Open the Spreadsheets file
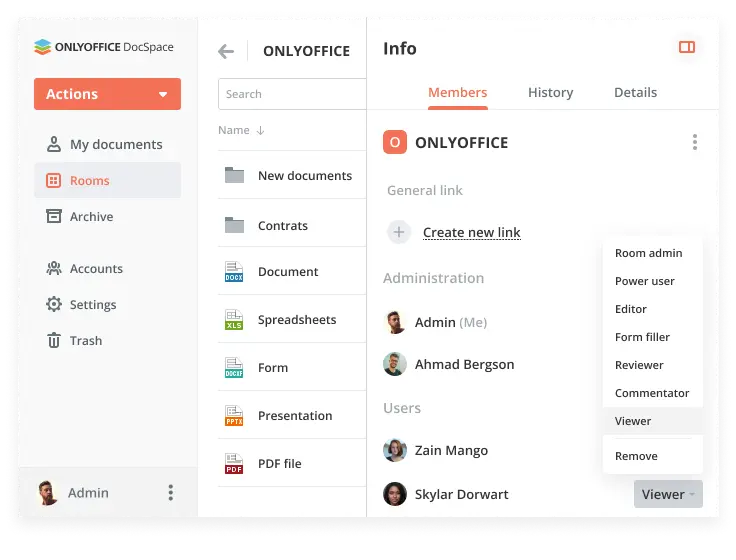This screenshot has width=736, height=560. point(292,320)
